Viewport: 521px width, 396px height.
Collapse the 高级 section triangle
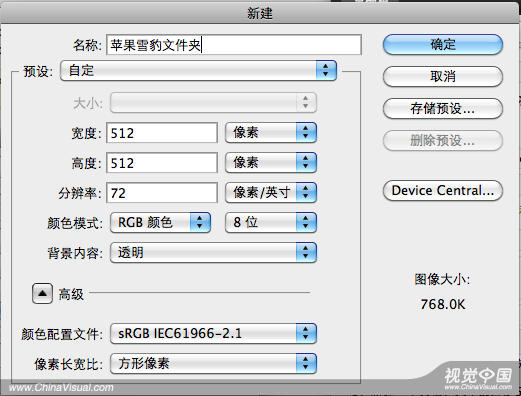[x=42, y=294]
